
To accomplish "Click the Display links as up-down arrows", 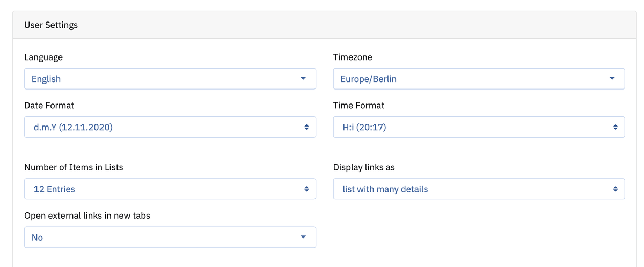I will pyautogui.click(x=616, y=189).
